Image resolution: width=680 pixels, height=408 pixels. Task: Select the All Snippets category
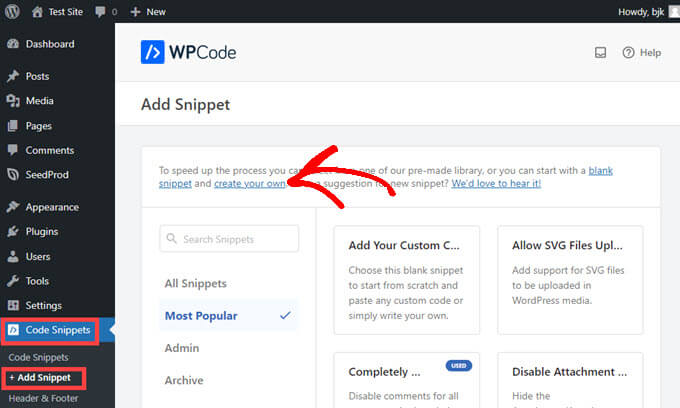(x=195, y=283)
